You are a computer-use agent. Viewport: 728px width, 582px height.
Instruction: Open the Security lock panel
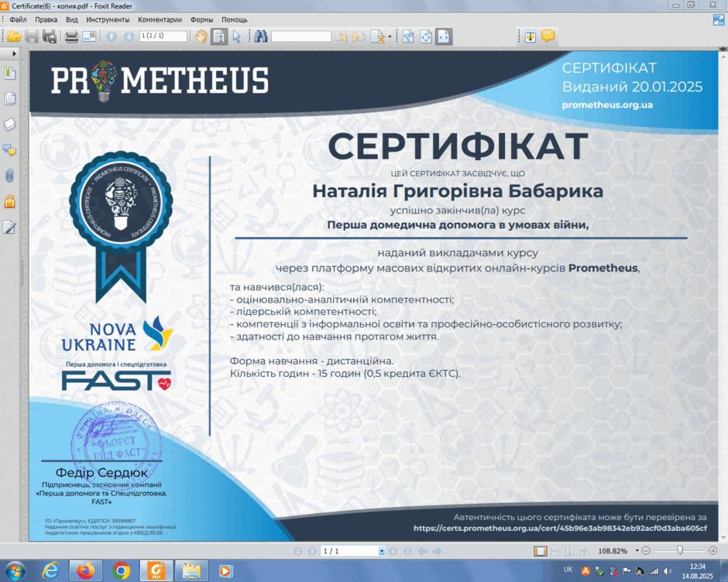(x=10, y=202)
